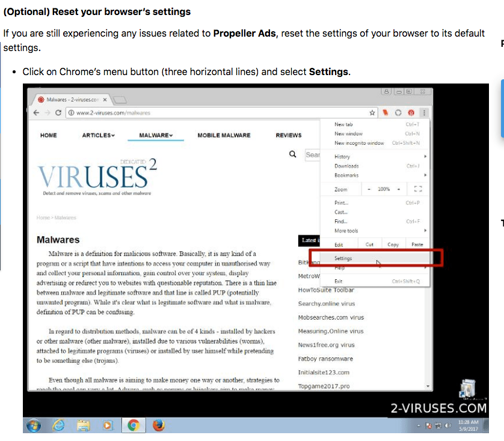Screen dimensions: 504x441
Task: Click the magnifier search icon on site
Action: (x=292, y=154)
